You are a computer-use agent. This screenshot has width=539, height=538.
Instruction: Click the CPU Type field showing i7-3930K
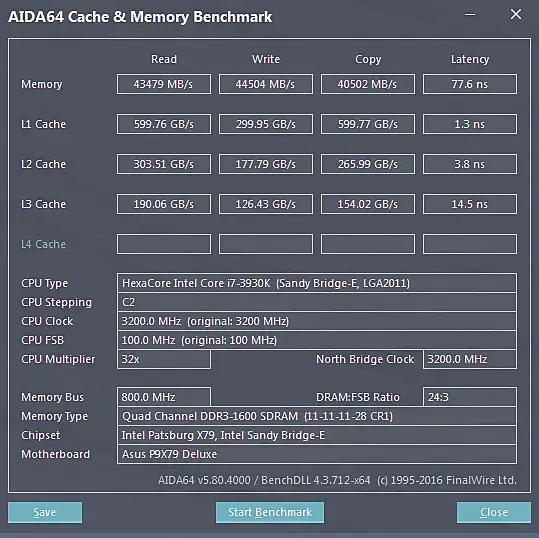tap(317, 283)
